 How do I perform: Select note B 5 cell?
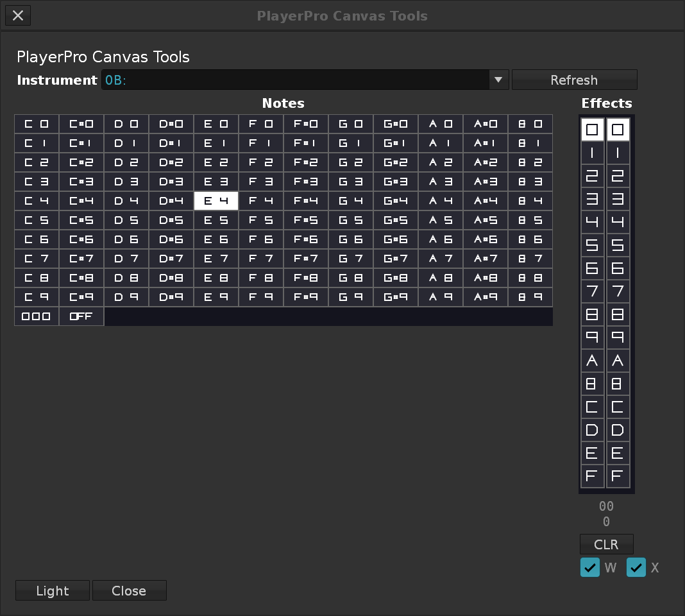tap(530, 220)
